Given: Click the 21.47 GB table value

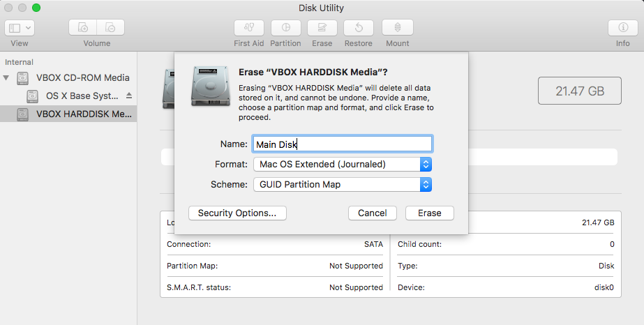Looking at the screenshot, I should click(598, 222).
